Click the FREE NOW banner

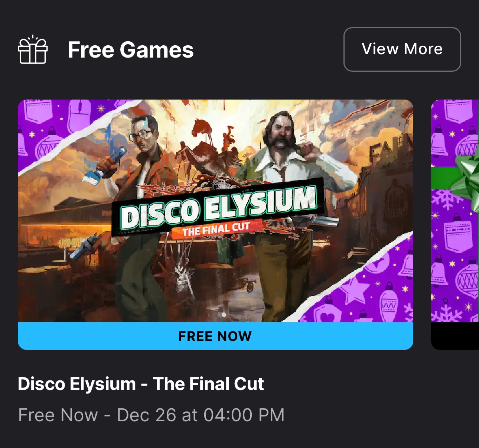[215, 336]
